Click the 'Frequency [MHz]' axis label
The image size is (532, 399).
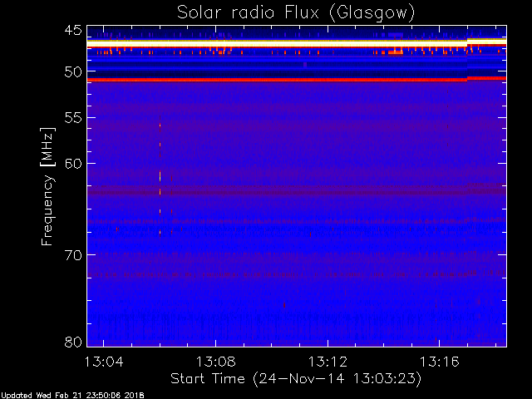pos(47,186)
